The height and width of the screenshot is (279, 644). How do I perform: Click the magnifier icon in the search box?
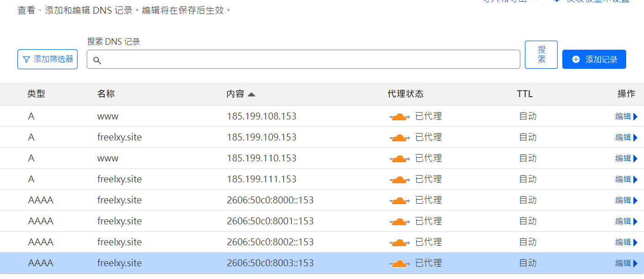(97, 59)
